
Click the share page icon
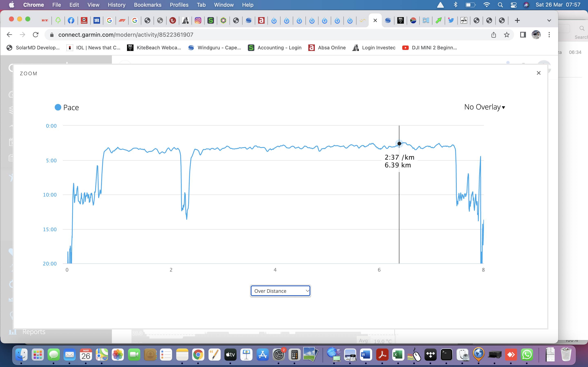[493, 35]
